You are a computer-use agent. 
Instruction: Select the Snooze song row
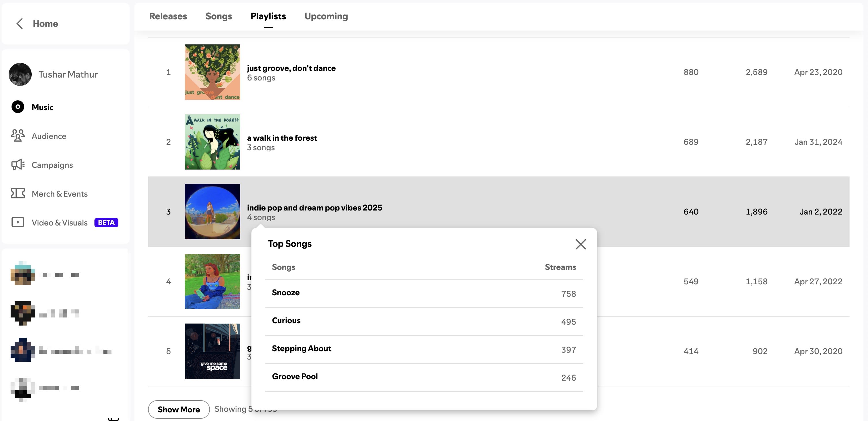coord(424,294)
